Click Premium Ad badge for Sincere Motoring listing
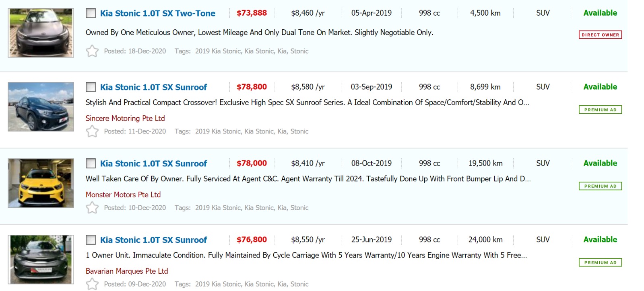Viewport: 644px width, 291px height. tap(600, 110)
